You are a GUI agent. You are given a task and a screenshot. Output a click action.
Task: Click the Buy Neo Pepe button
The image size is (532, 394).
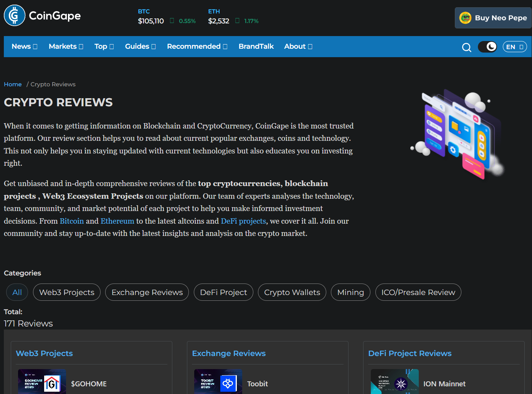tap(493, 18)
